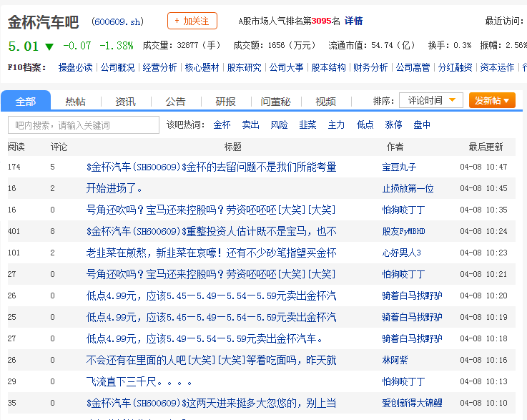The image size is (527, 420).
Task: Switch to the 全部 tab
Action: coord(26,101)
